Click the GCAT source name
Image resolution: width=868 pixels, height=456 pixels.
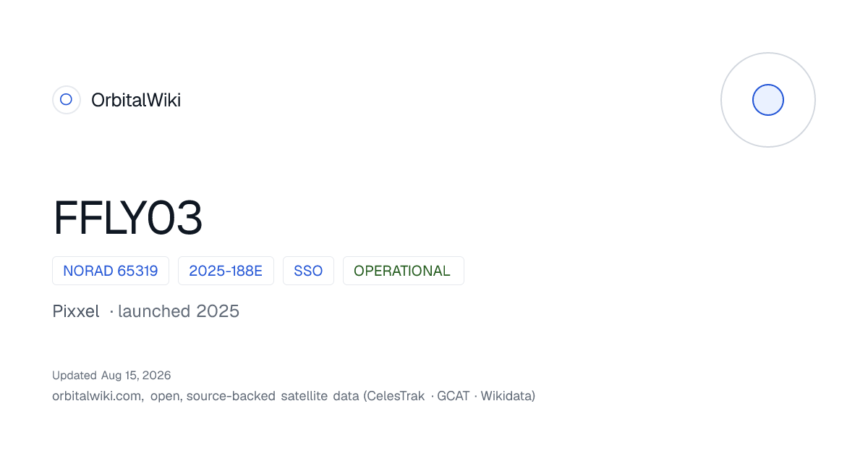[454, 396]
